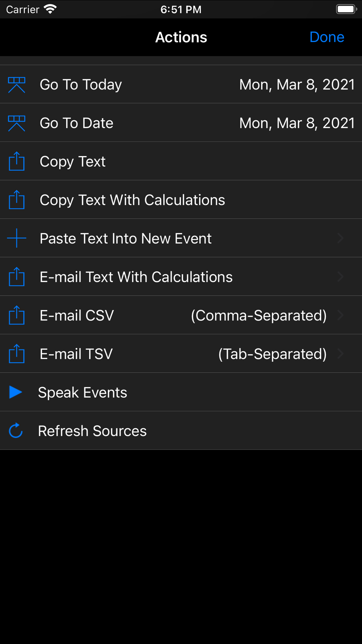362x644 pixels.
Task: Expand E-mail Text With Calculations chevron
Action: point(340,277)
